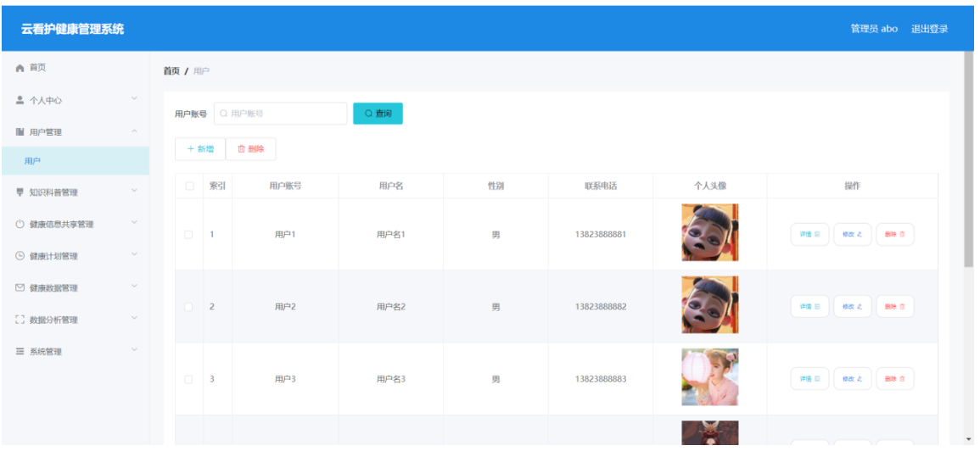Click 删除 button in row 用户3
The height and width of the screenshot is (451, 980).
[x=894, y=379]
